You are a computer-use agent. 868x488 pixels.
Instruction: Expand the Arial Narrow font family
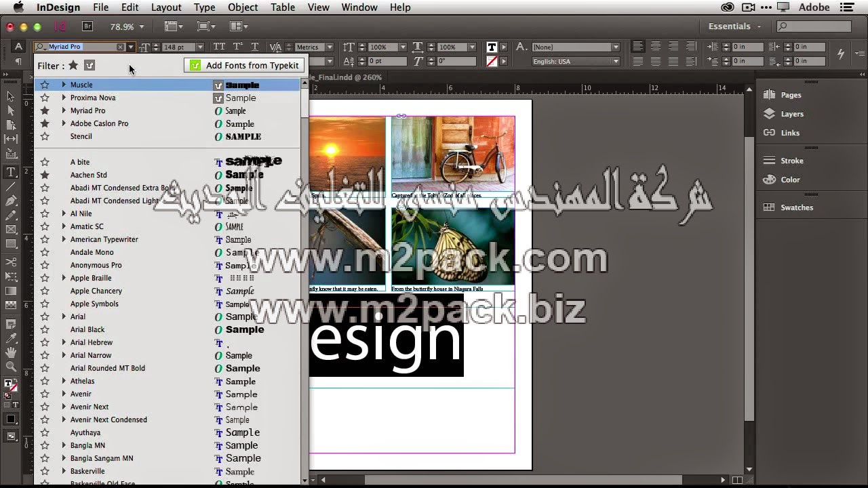pyautogui.click(x=64, y=355)
